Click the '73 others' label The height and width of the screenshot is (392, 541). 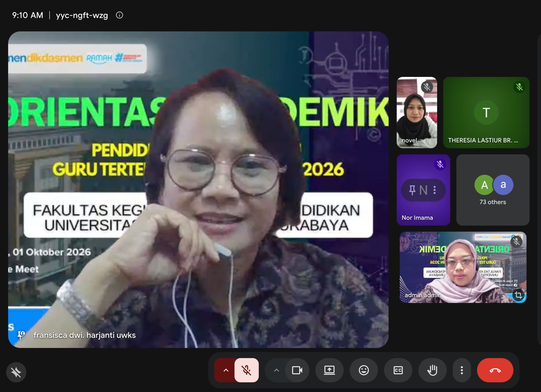click(x=493, y=202)
